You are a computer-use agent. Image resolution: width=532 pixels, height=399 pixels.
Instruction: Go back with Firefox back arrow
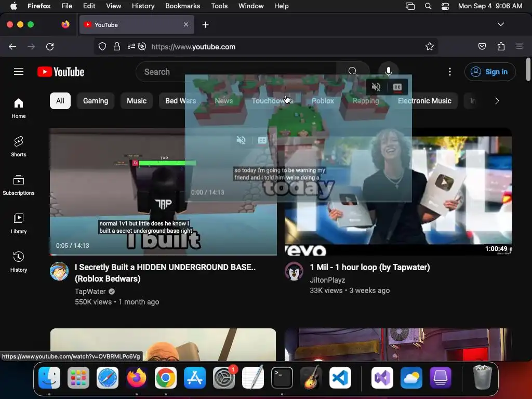[x=12, y=46]
